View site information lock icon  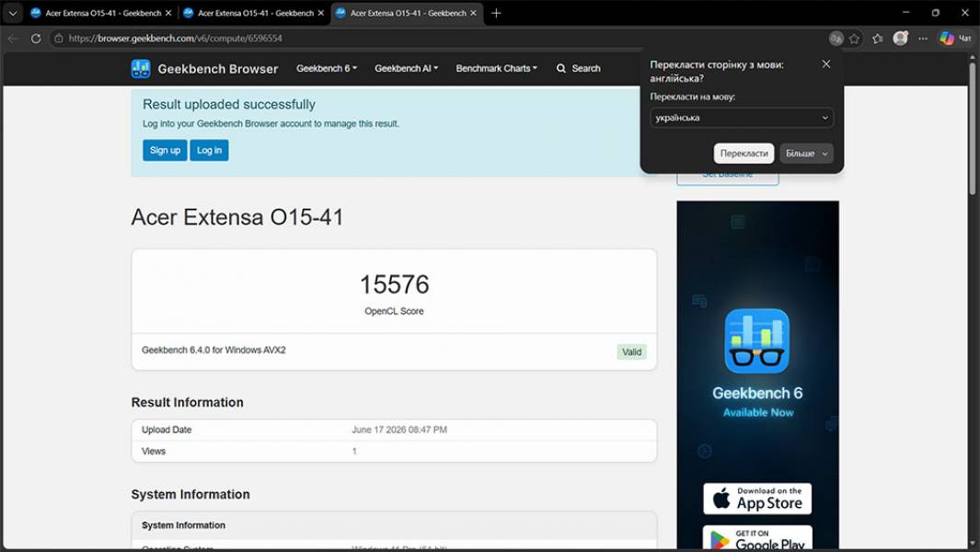click(58, 39)
